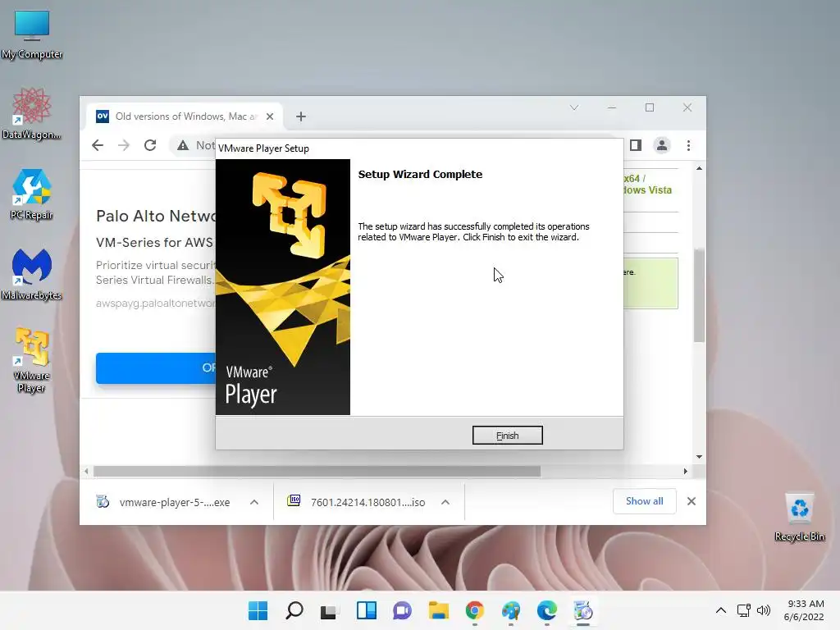Image resolution: width=840 pixels, height=630 pixels.
Task: Open Widgets on taskbar
Action: 367,610
